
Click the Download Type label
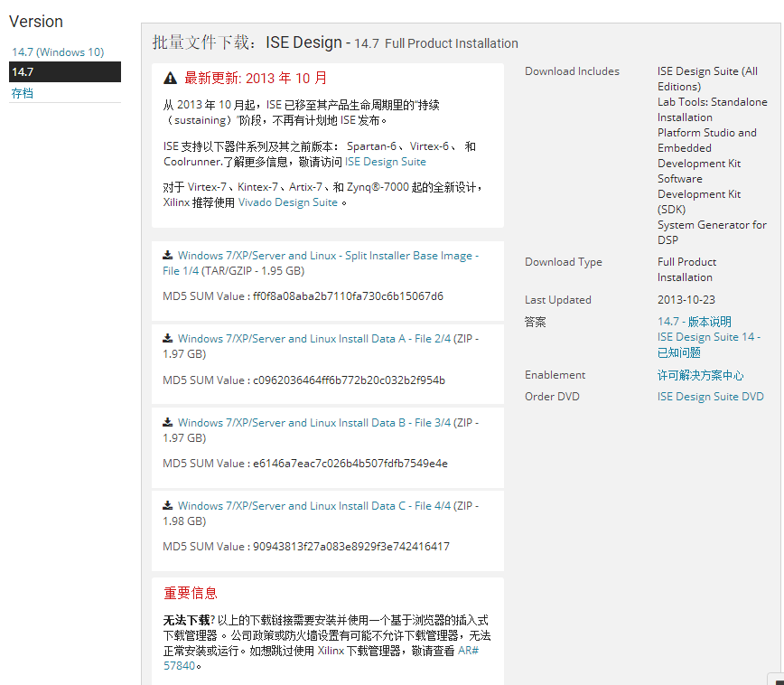pos(563,262)
